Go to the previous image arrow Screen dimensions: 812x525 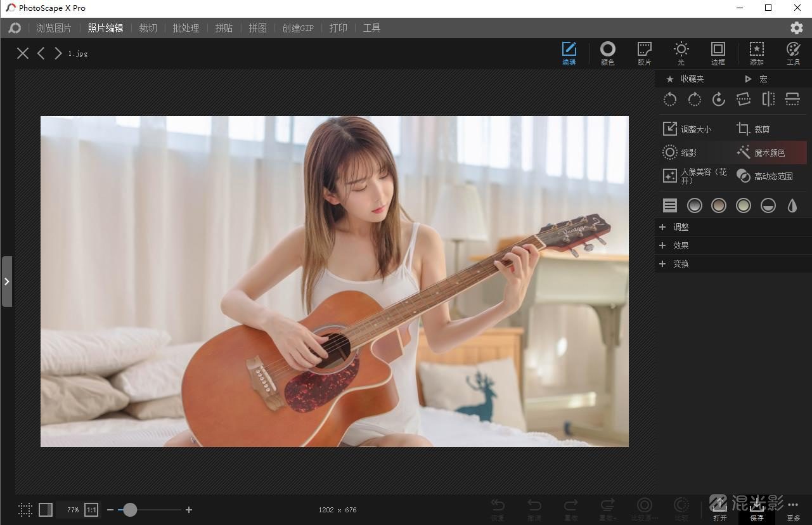click(41, 53)
